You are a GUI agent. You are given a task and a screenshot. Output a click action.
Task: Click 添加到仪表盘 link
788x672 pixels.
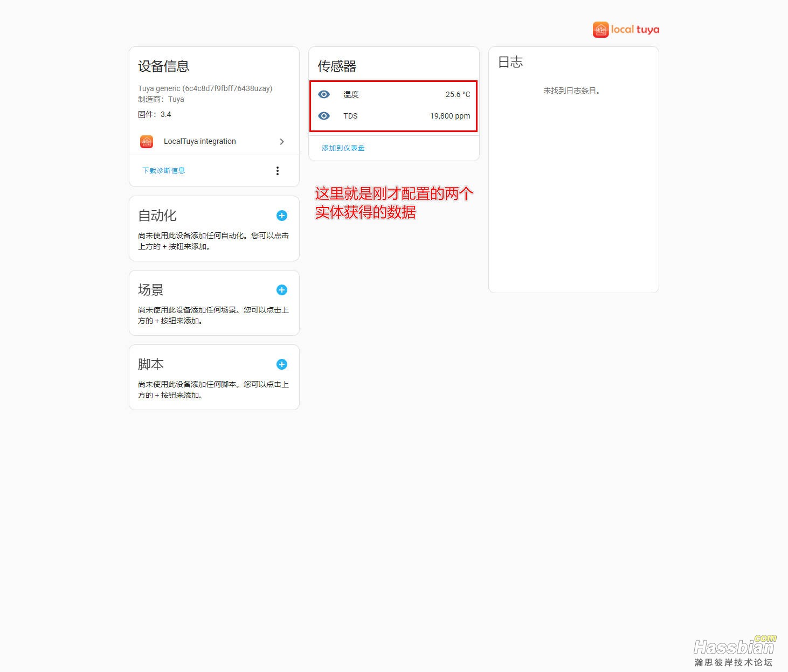343,148
